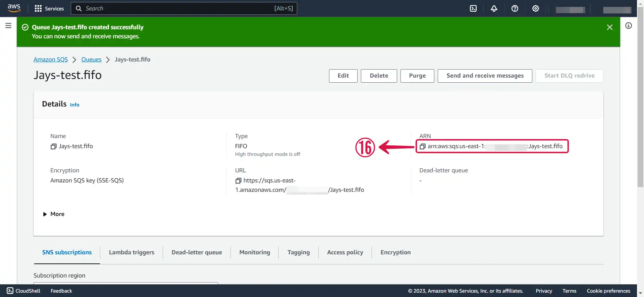This screenshot has height=297, width=644.
Task: Switch to Lambda triggers tab
Action: click(131, 252)
